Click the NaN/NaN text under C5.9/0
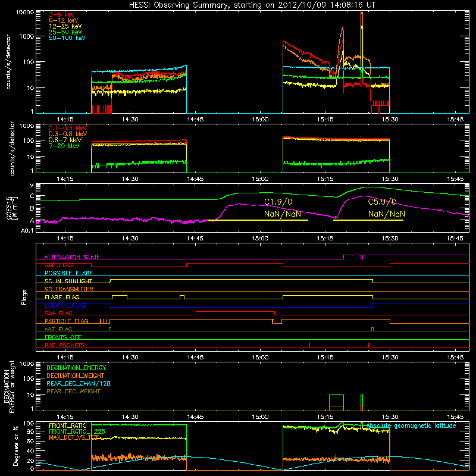Screen dimensions: 476x476 386,214
